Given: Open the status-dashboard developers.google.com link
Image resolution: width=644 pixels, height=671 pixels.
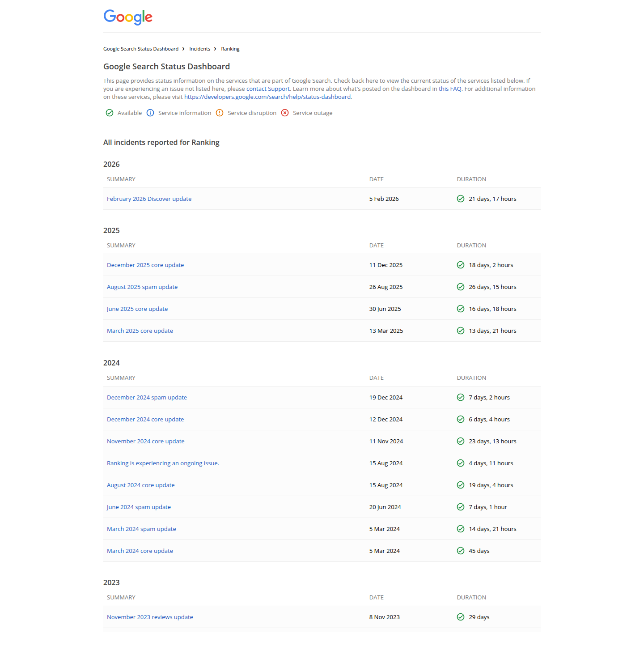Looking at the screenshot, I should 267,97.
